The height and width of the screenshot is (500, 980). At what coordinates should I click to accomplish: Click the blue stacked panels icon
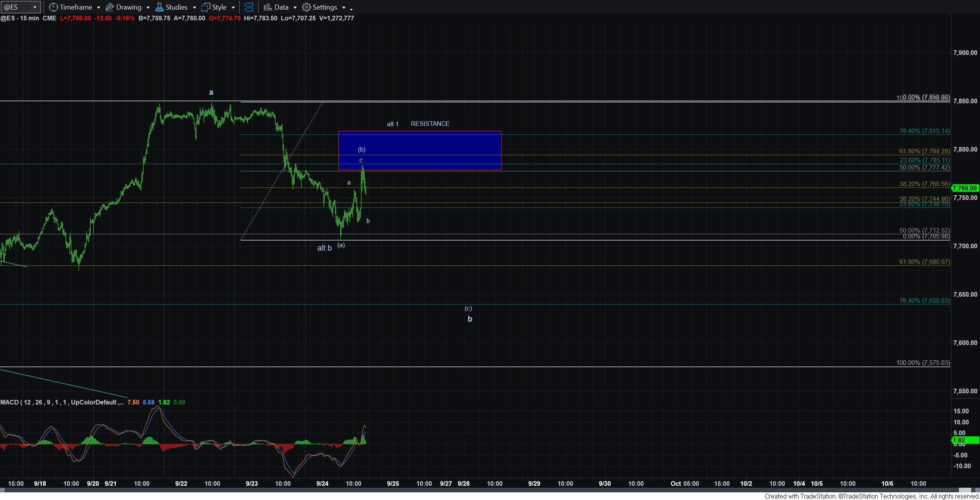click(x=249, y=7)
